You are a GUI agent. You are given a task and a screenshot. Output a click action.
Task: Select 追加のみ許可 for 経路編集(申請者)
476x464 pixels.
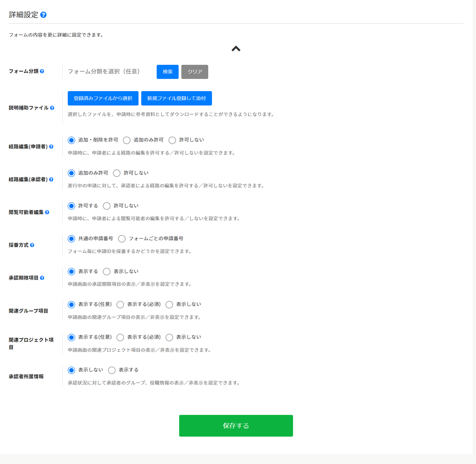click(x=127, y=140)
